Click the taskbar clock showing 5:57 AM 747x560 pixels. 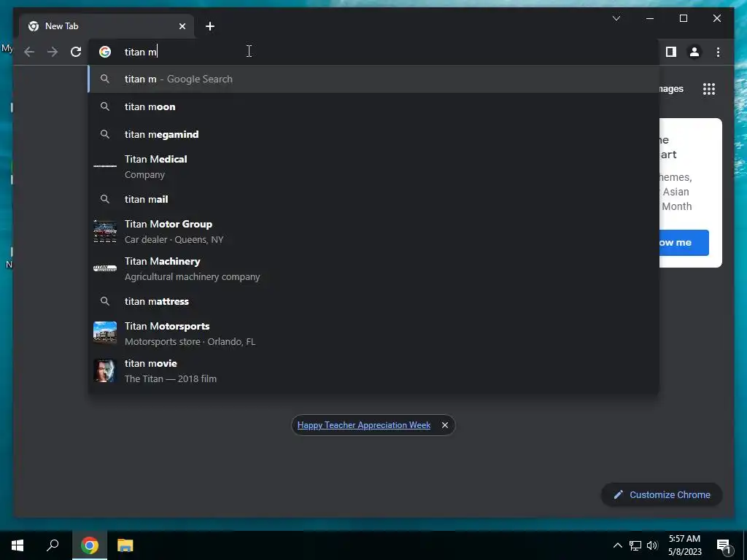(684, 545)
